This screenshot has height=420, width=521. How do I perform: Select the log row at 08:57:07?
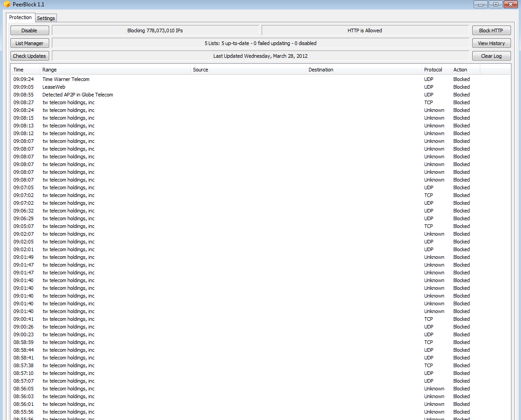[260, 381]
